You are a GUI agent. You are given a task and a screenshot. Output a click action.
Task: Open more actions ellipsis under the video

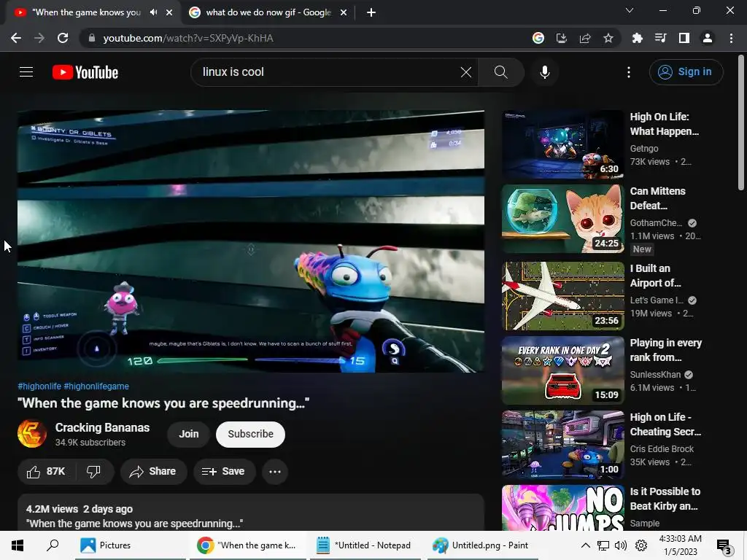click(275, 472)
